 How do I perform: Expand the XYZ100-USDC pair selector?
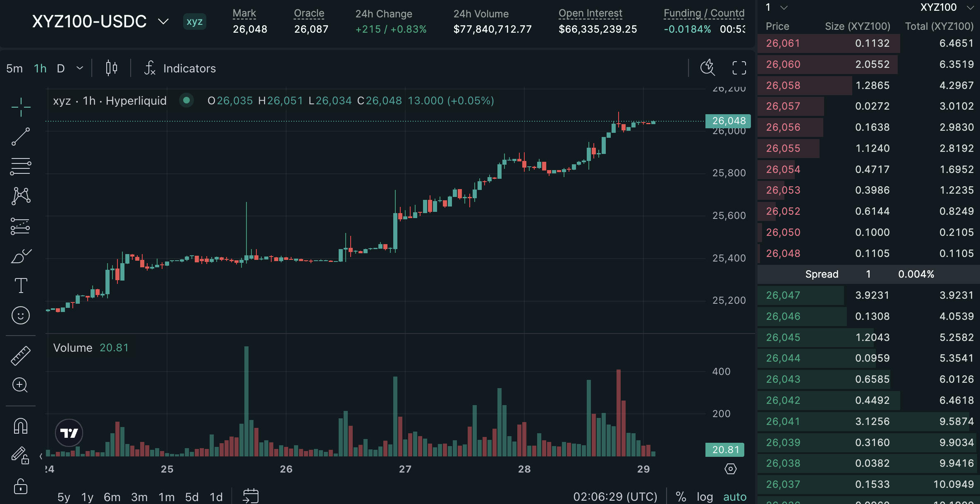tap(163, 21)
